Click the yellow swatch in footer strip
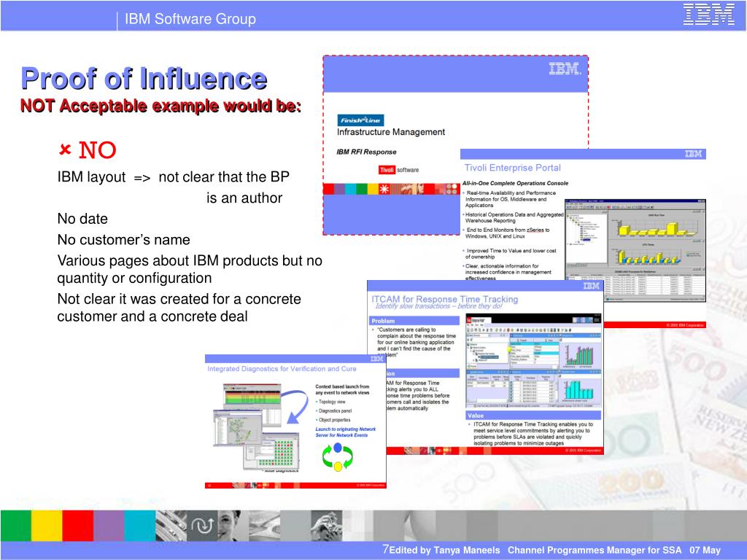747x560 pixels. click(x=47, y=526)
